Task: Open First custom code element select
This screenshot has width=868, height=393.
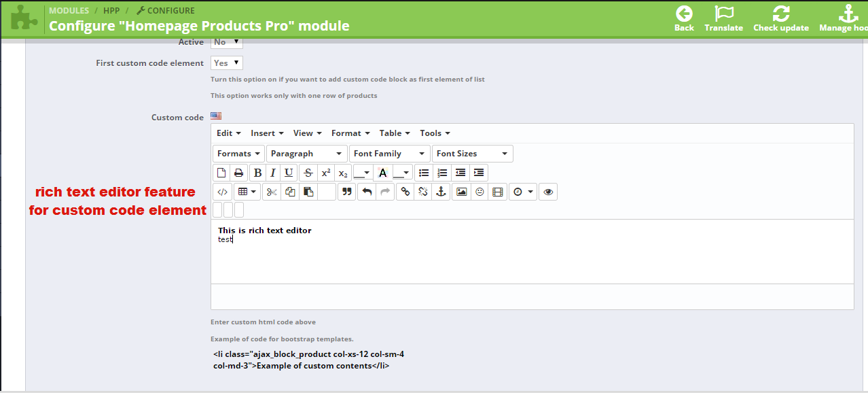Action: point(227,63)
